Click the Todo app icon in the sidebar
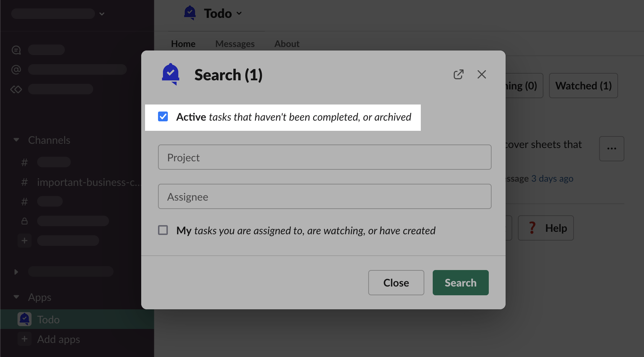Viewport: 644px width, 357px height. pyautogui.click(x=25, y=319)
